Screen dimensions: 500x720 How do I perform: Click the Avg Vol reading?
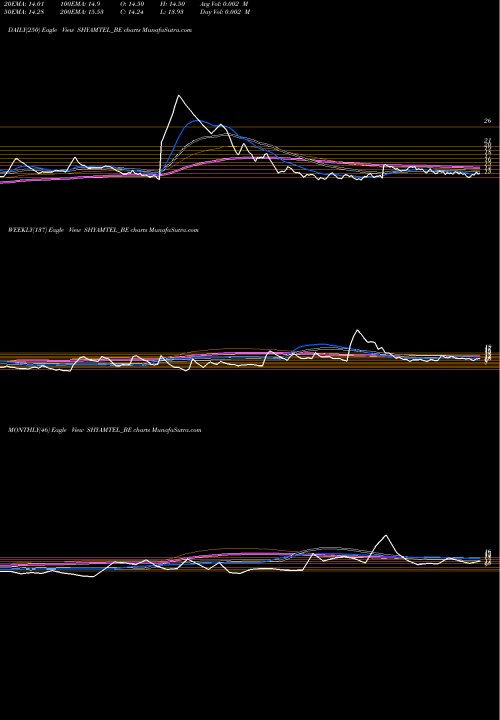(x=225, y=4)
